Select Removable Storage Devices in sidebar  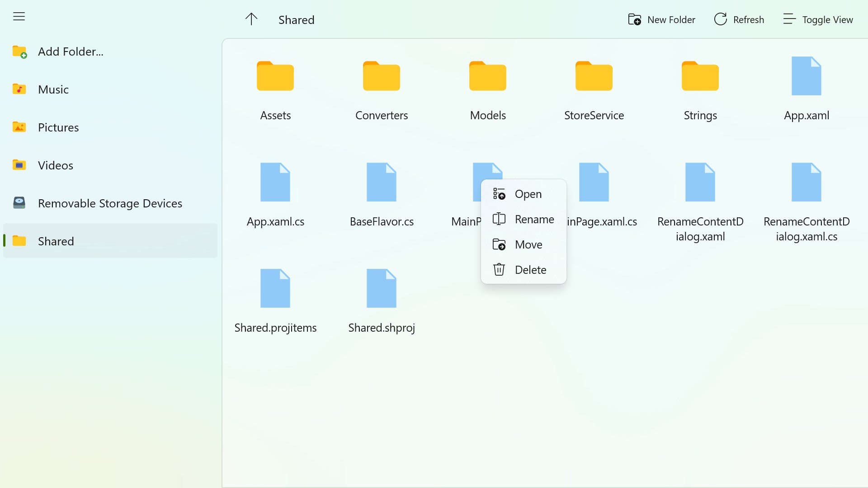[110, 203]
